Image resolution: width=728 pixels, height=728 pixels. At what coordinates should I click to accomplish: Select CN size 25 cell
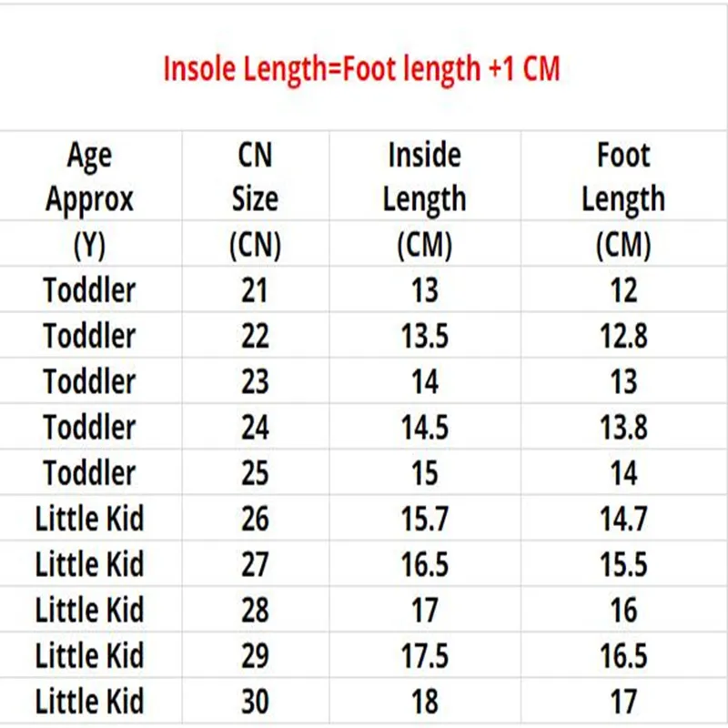[x=255, y=473]
